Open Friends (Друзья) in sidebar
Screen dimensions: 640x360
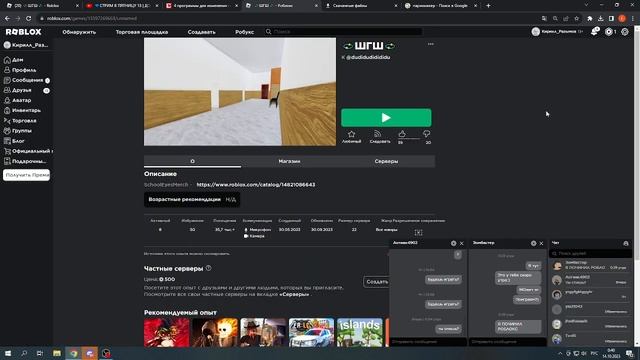point(26,90)
